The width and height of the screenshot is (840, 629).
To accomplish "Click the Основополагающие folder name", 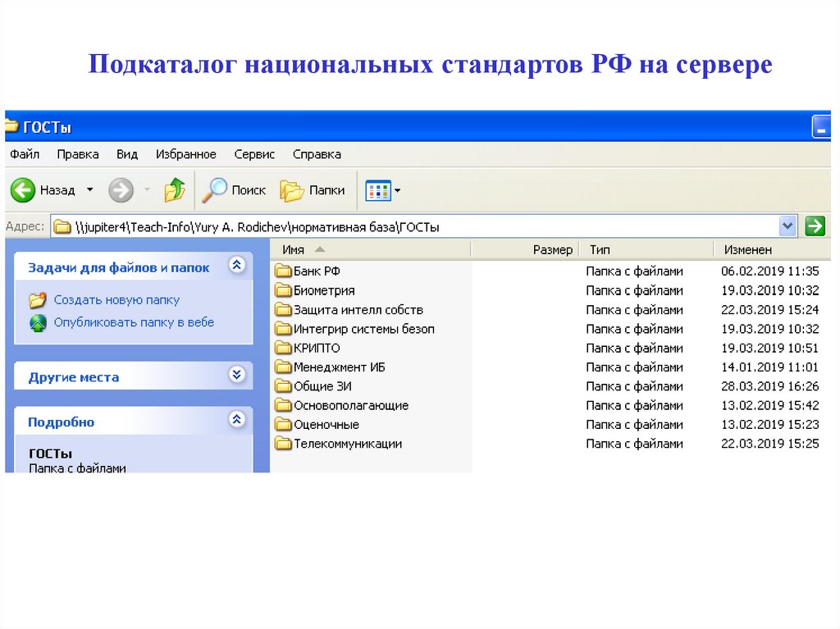I will (351, 406).
